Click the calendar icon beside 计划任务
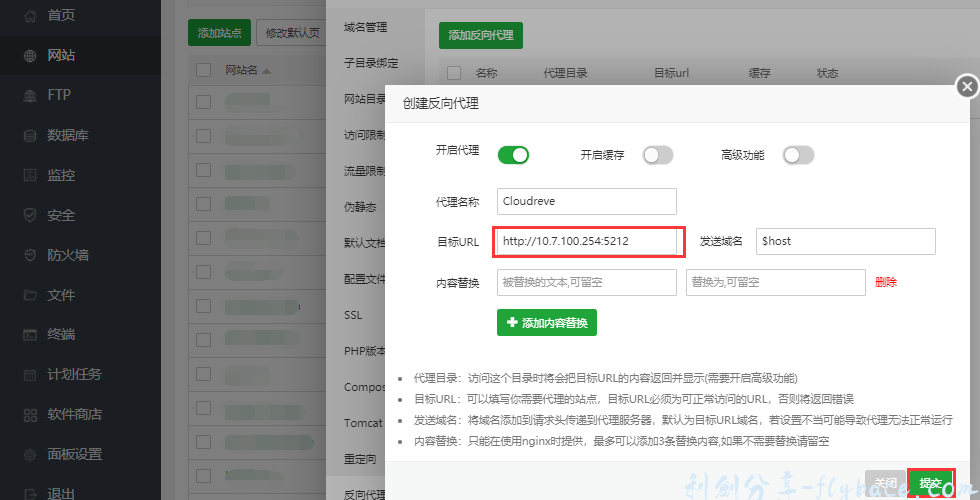 pyautogui.click(x=30, y=375)
